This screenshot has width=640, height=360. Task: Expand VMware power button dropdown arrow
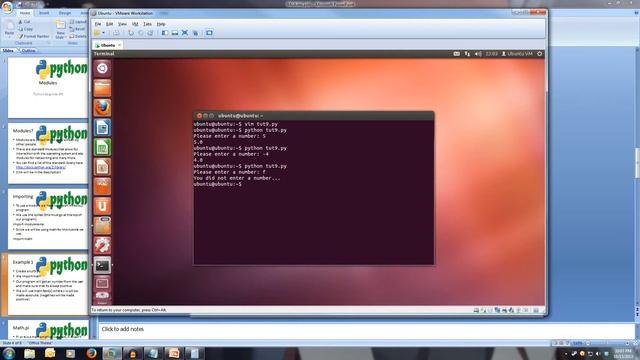pyautogui.click(x=103, y=33)
